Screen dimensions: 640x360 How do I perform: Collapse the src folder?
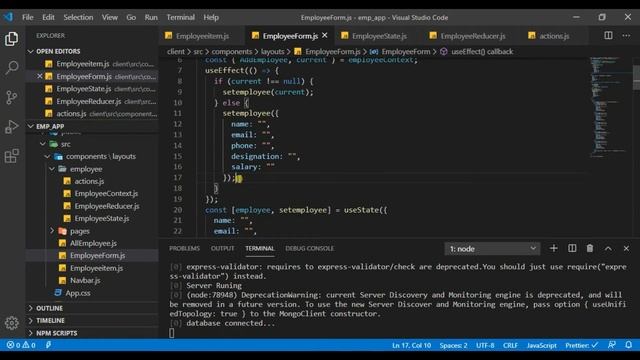[x=42, y=144]
